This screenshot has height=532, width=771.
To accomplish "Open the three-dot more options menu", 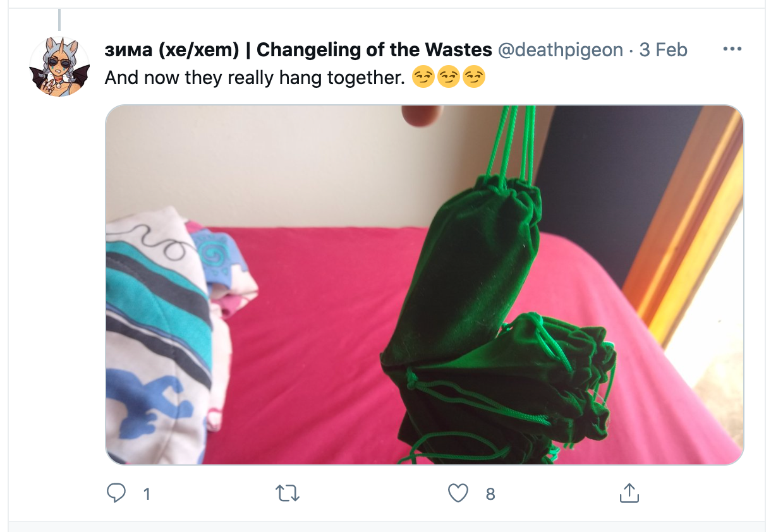I will point(732,49).
